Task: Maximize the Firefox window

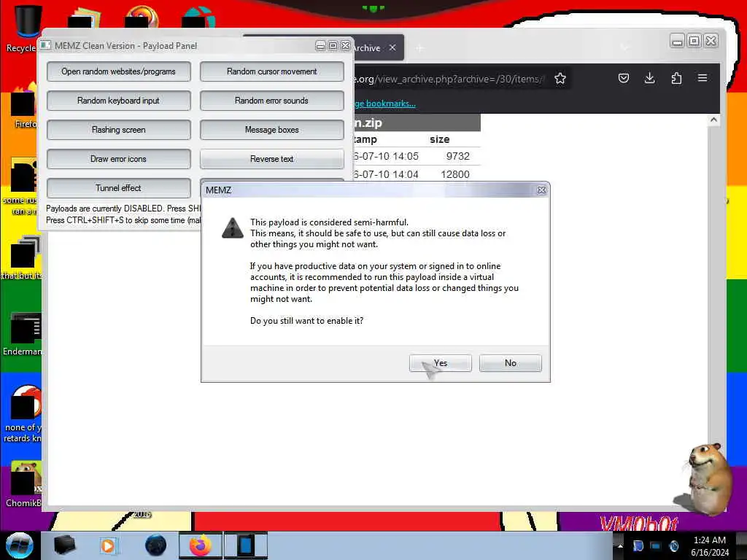Action: point(694,42)
